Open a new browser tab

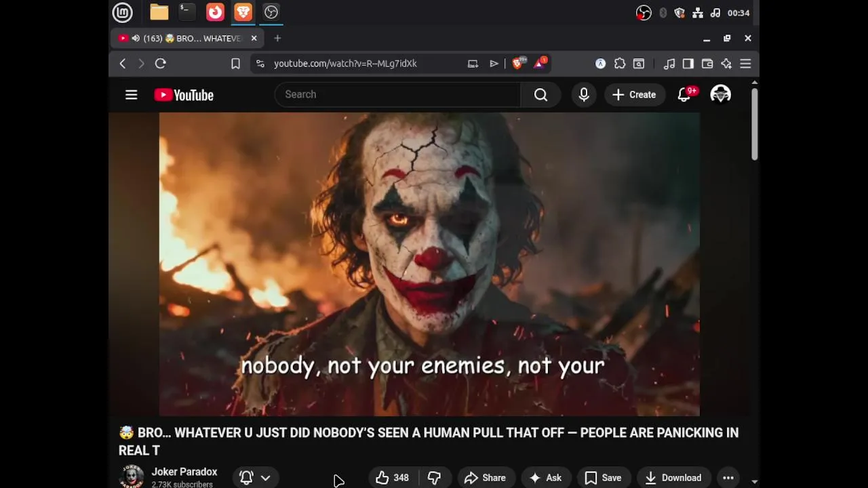coord(277,39)
